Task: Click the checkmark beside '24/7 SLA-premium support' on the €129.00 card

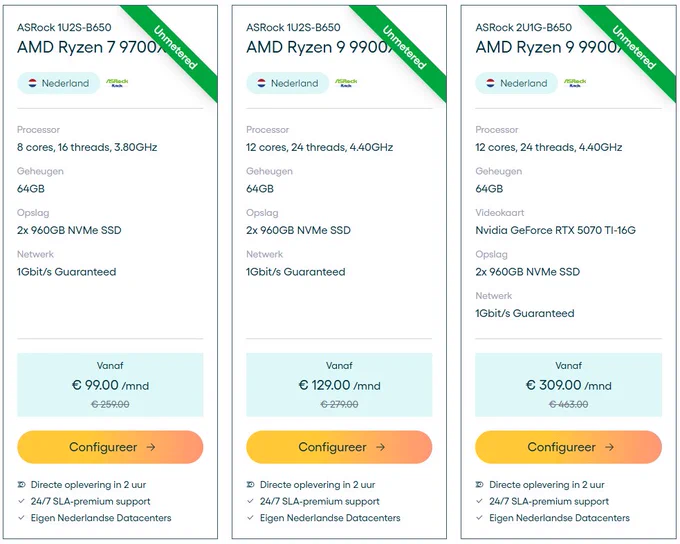Action: (250, 501)
